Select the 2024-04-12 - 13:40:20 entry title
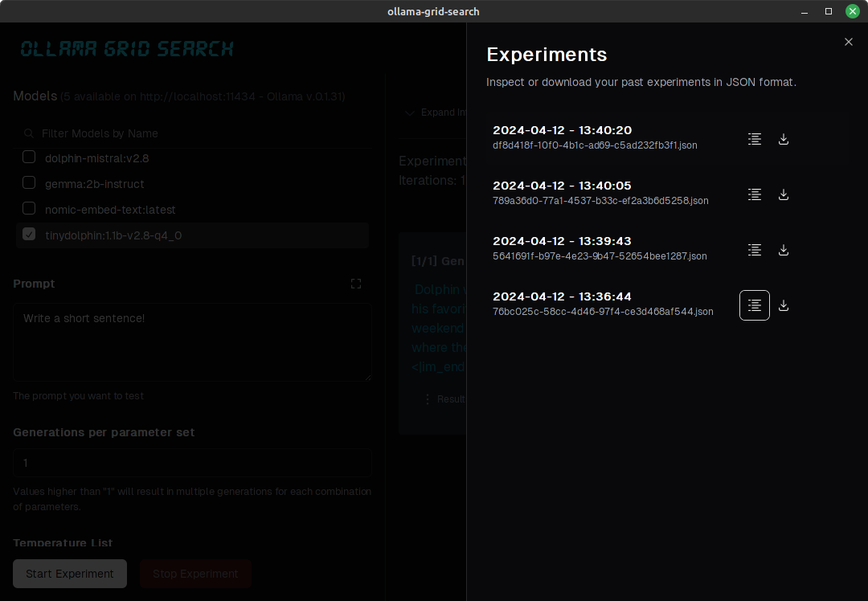This screenshot has width=868, height=601. click(x=562, y=130)
